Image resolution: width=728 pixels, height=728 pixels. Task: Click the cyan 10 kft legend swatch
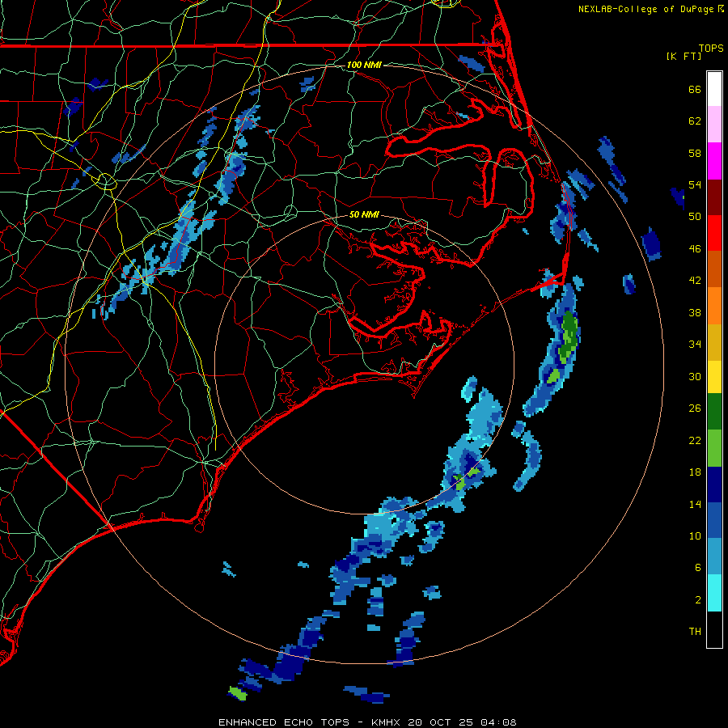[714, 593]
